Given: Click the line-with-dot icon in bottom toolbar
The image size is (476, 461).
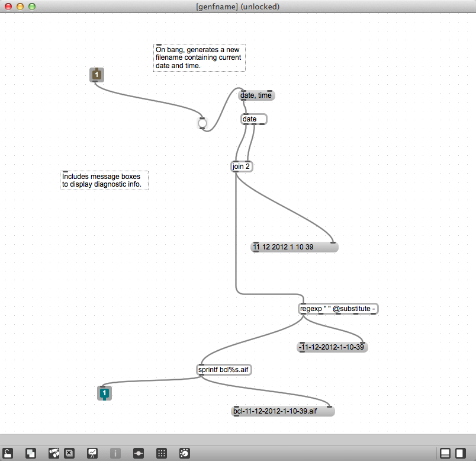Looking at the screenshot, I should tap(139, 453).
